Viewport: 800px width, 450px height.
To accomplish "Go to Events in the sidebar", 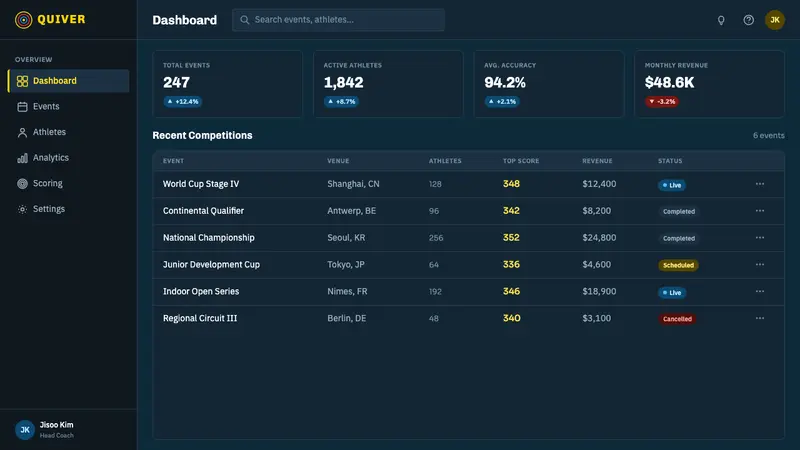I will pos(69,107).
